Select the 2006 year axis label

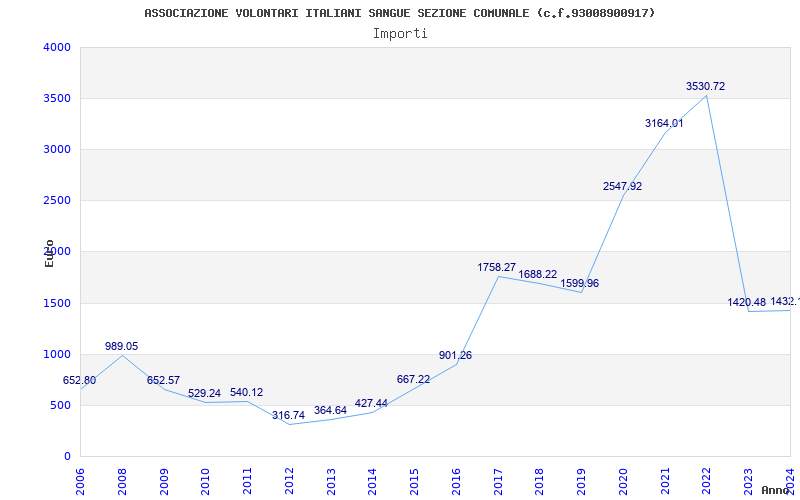click(x=81, y=480)
